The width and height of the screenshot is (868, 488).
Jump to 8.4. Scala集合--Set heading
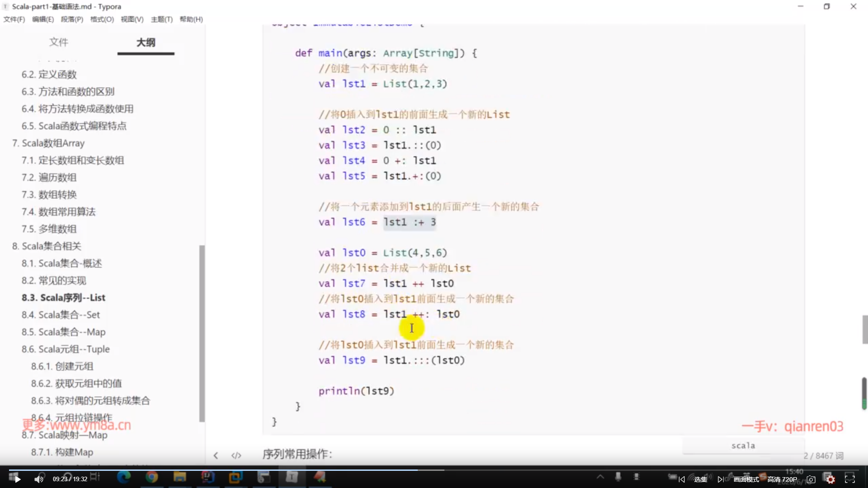(61, 314)
